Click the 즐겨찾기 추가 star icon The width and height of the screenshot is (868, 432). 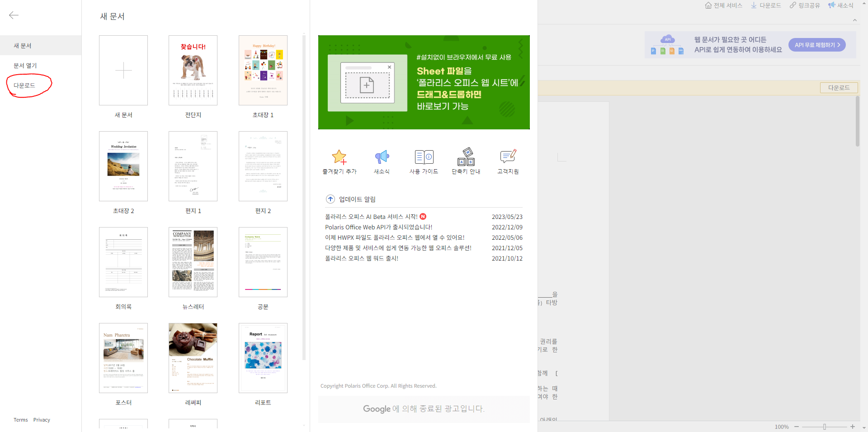(x=340, y=157)
